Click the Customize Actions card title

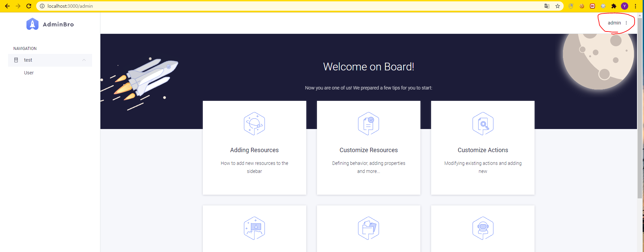tap(483, 150)
